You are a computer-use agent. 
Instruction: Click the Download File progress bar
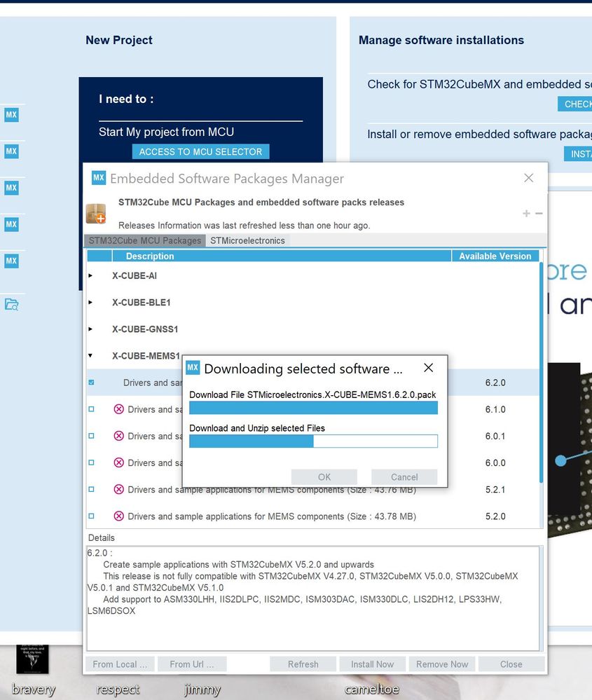tap(313, 408)
